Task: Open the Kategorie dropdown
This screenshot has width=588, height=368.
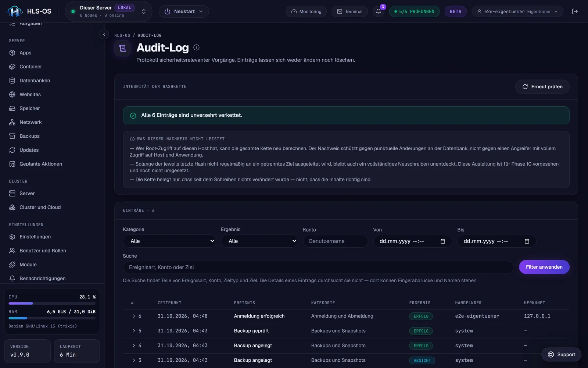Action: (169, 241)
